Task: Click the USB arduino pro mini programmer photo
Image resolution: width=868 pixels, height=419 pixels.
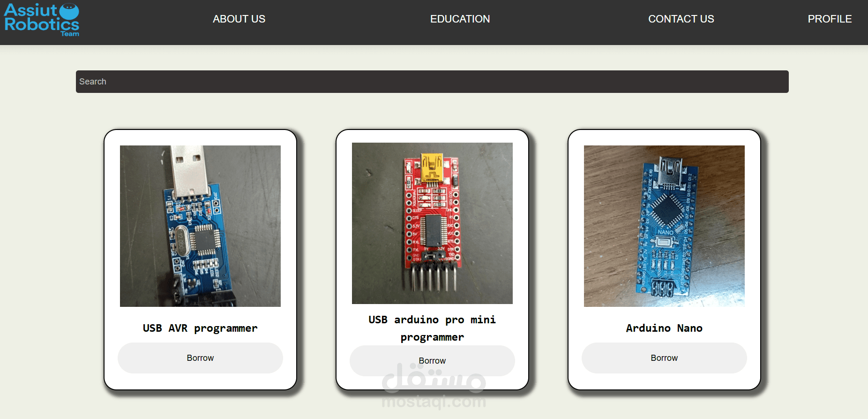Action: 432,223
